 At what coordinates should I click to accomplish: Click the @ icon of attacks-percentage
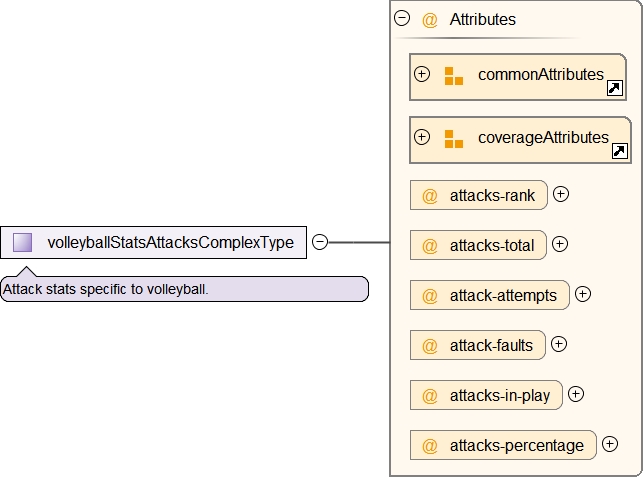point(430,445)
